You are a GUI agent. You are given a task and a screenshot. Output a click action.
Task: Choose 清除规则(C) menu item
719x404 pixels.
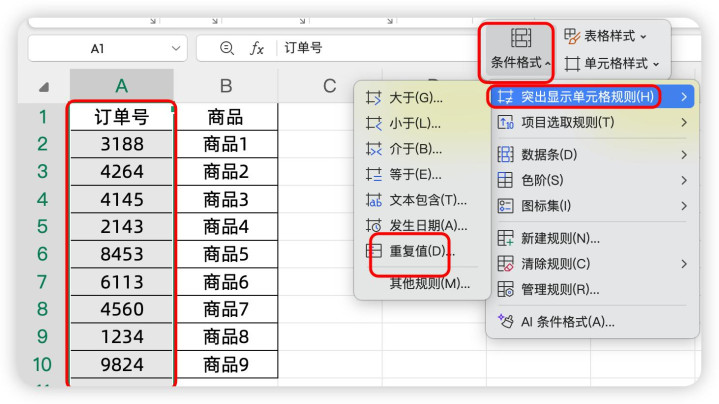point(592,264)
